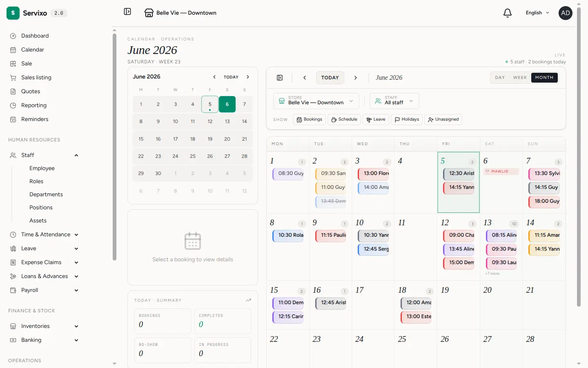Collapse the Staff submenu
This screenshot has width=588, height=368.
[x=76, y=155]
